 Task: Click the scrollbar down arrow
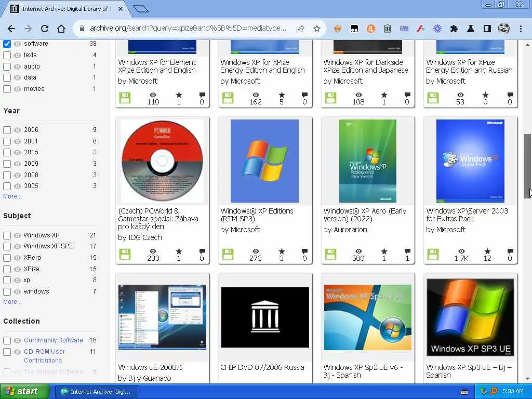pyautogui.click(x=528, y=379)
